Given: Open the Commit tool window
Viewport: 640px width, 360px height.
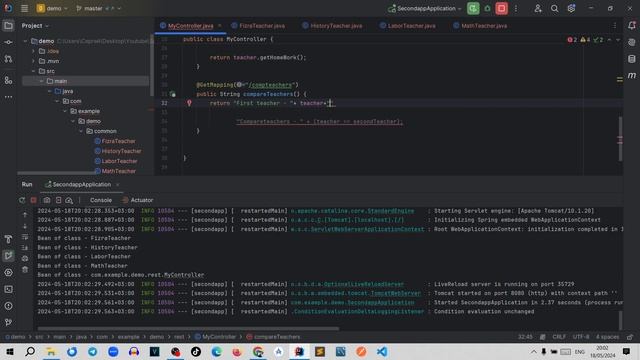Looking at the screenshot, I should (x=8, y=42).
